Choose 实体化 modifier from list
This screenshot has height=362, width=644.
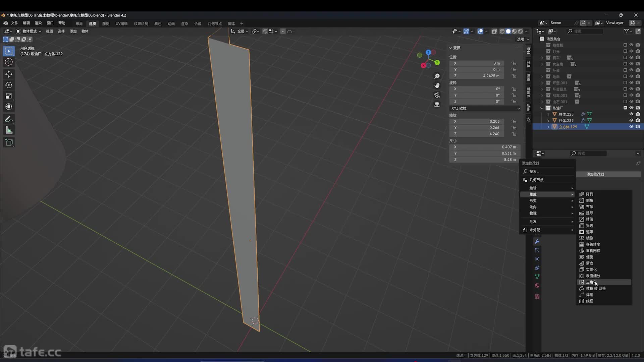(x=604, y=269)
